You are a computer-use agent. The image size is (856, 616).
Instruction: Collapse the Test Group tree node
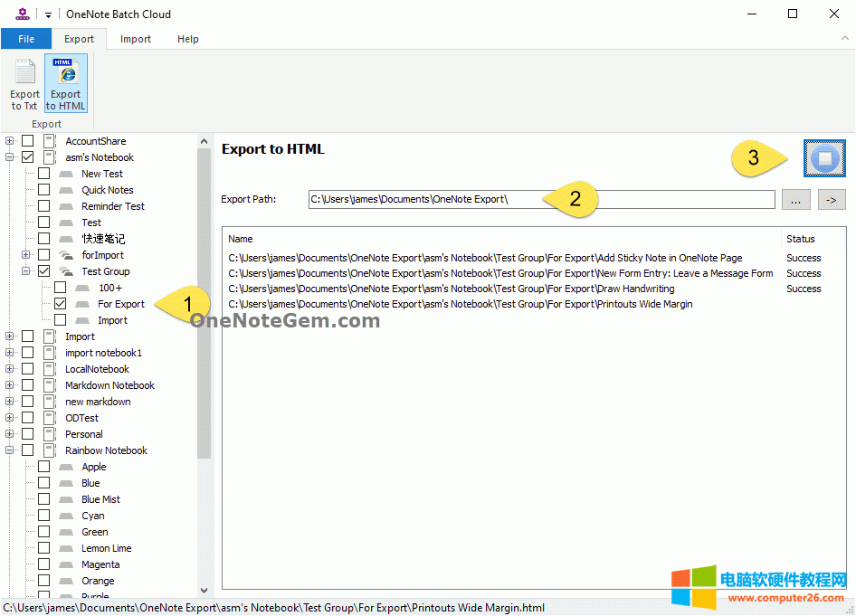25,270
